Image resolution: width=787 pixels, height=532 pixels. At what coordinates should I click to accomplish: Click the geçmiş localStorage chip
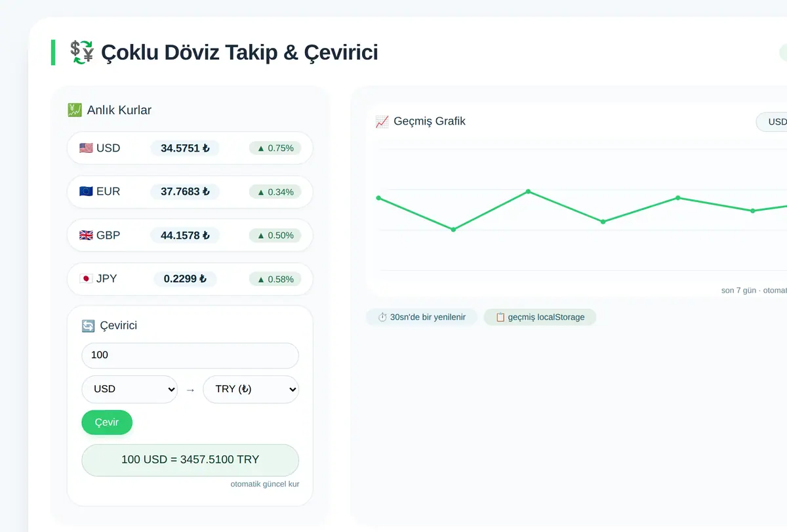pyautogui.click(x=540, y=317)
